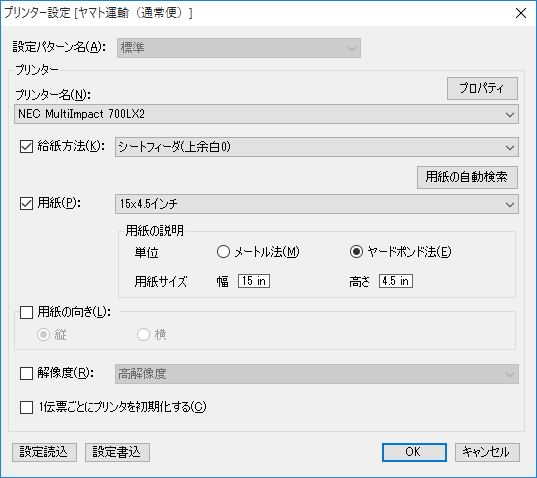This screenshot has height=478, width=537.
Task: Select the 縦 orientation radio button
Action: 43,335
